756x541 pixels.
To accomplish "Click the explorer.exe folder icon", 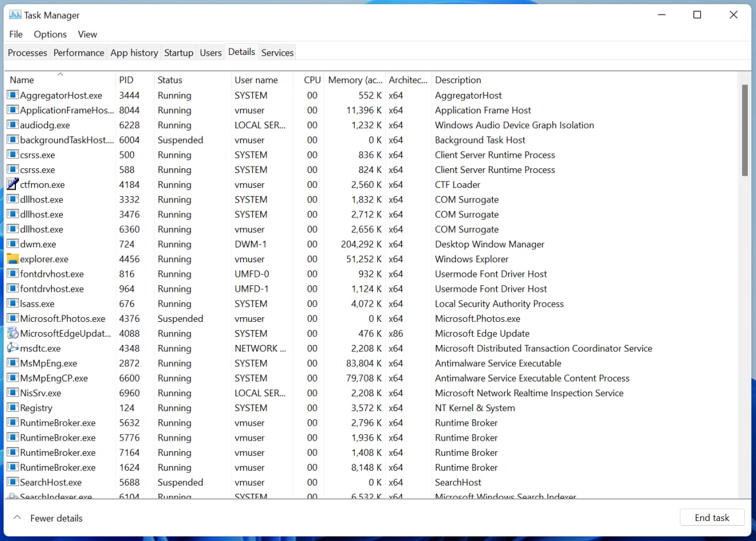I will (12, 259).
